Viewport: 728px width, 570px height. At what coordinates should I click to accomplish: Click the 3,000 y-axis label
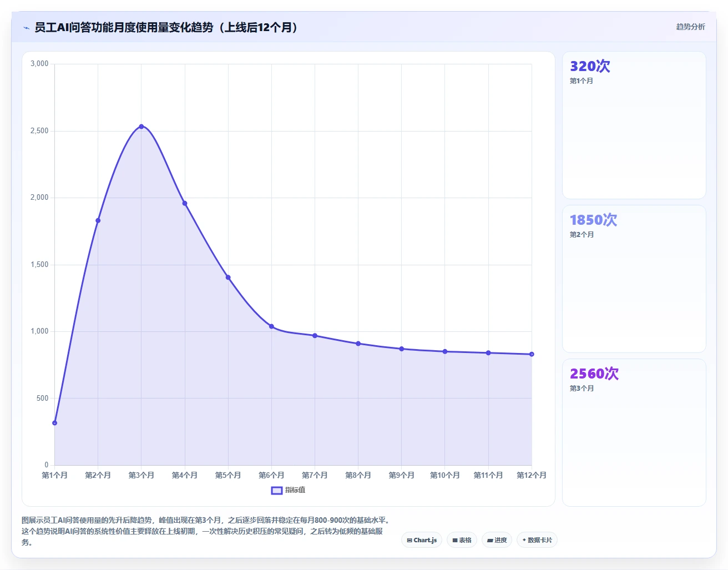(x=39, y=64)
